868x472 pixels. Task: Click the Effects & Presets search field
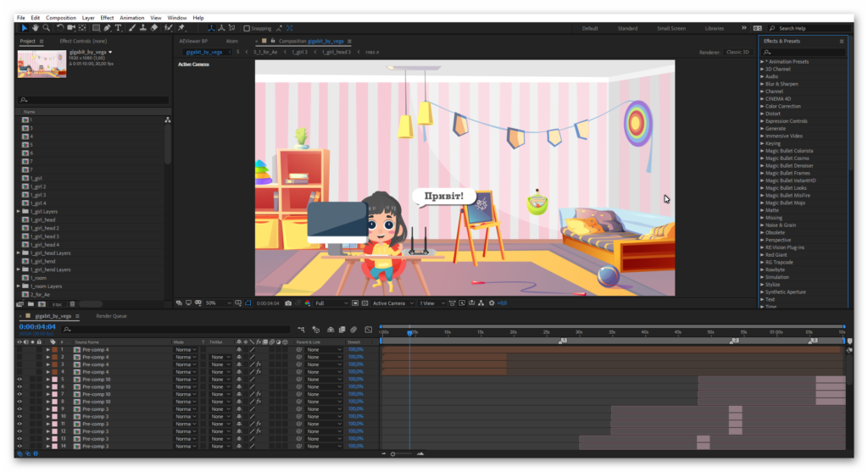(804, 52)
